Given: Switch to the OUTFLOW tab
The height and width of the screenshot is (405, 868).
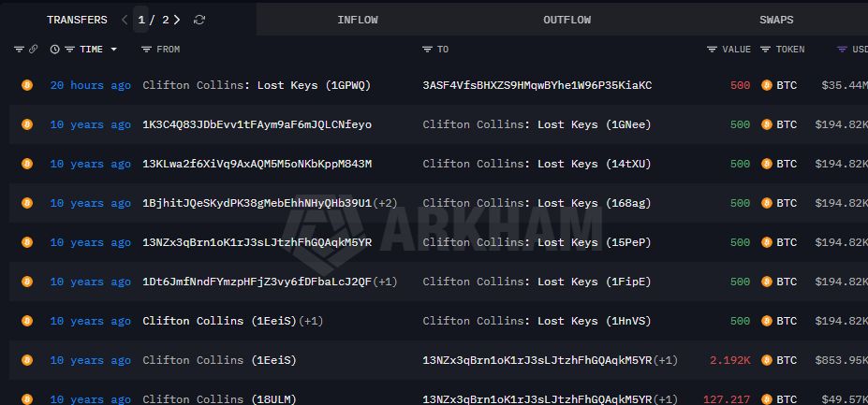Looking at the screenshot, I should (566, 20).
